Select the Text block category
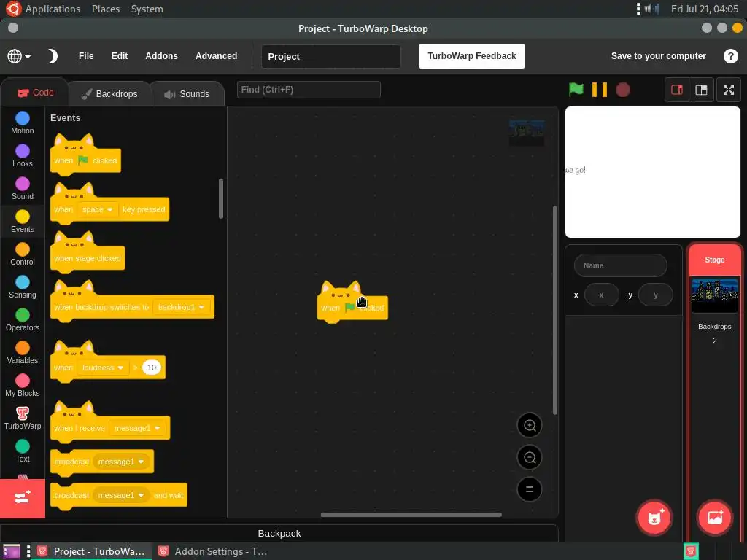747x560 pixels. pyautogui.click(x=23, y=451)
